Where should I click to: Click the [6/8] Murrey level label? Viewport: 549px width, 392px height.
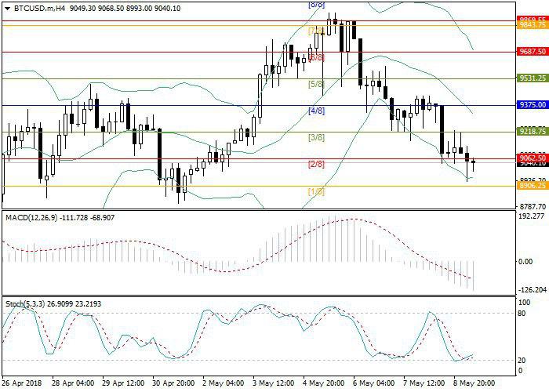click(x=316, y=57)
